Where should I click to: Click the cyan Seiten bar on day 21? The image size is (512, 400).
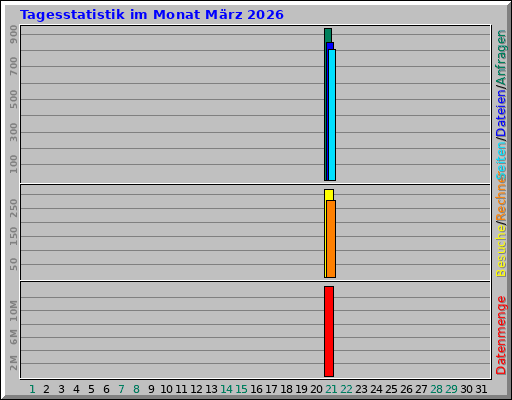(332, 115)
